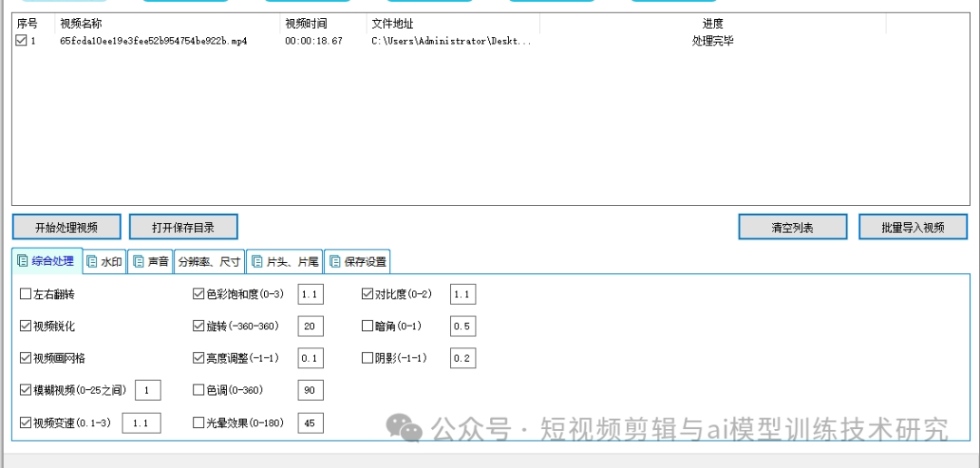The width and height of the screenshot is (980, 468).
Task: Click the 处理完毕 progress status
Action: click(x=713, y=41)
